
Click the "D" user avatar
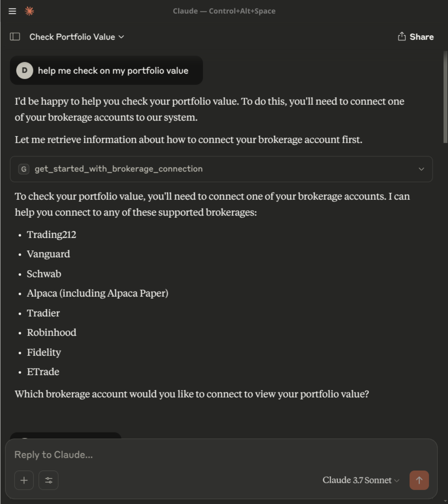tap(25, 71)
